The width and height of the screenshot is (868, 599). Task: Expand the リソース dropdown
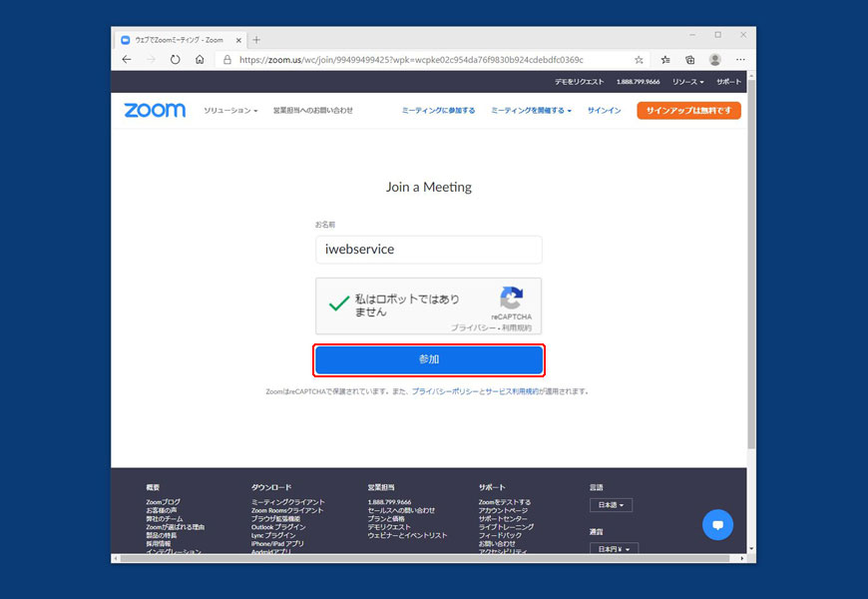tap(688, 82)
